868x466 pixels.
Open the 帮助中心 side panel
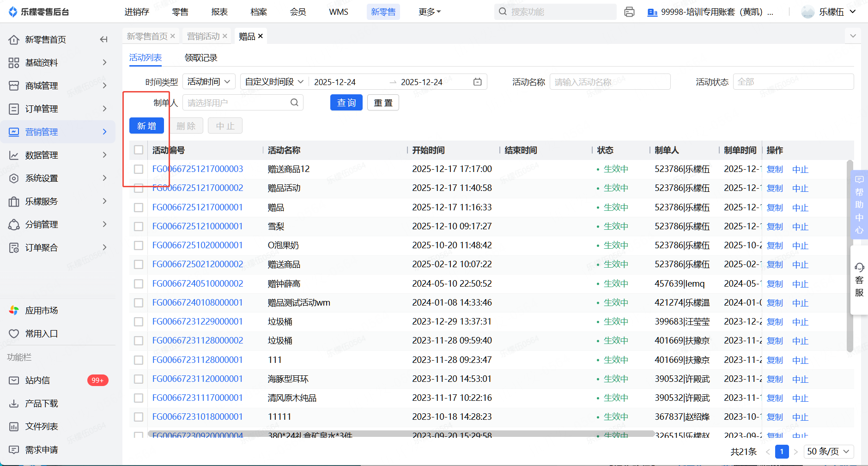[x=859, y=204]
